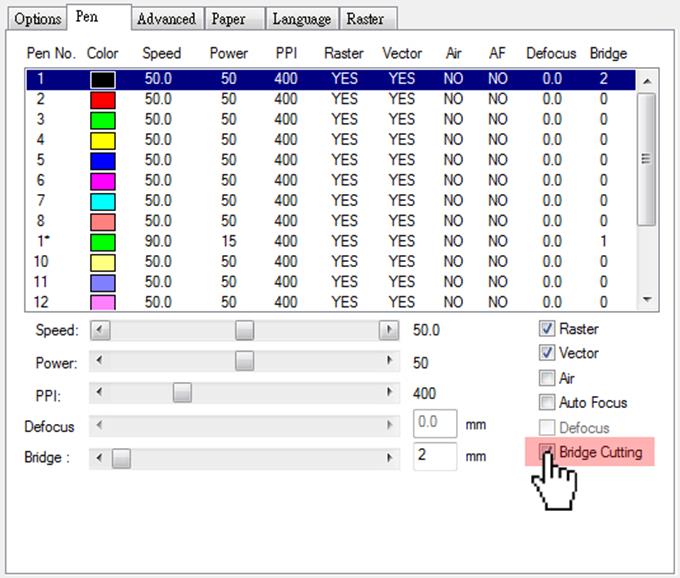Image resolution: width=680 pixels, height=578 pixels.
Task: Click the PPI slider thumb
Action: [x=182, y=394]
